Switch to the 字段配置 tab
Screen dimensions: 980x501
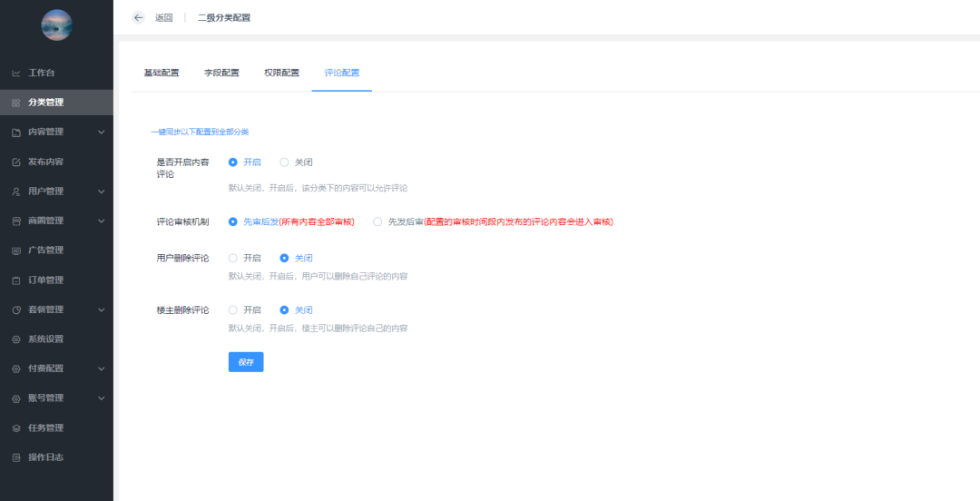(222, 73)
